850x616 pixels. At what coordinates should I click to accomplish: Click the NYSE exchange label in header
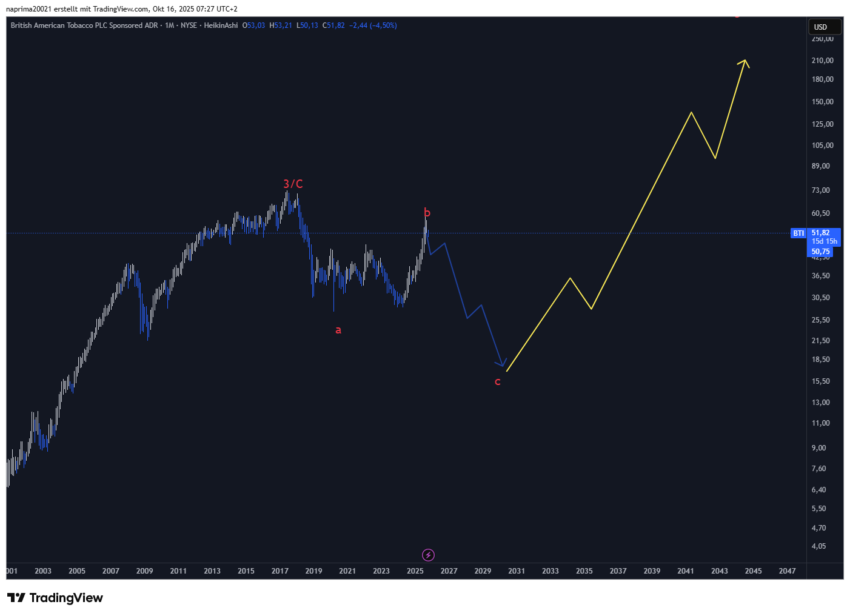pyautogui.click(x=189, y=25)
